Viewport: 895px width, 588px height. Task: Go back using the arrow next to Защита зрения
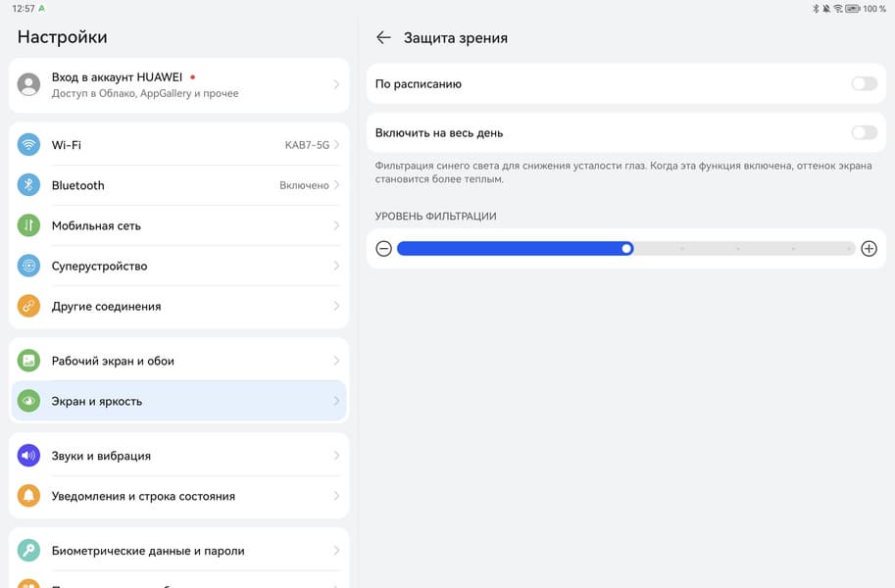[383, 38]
